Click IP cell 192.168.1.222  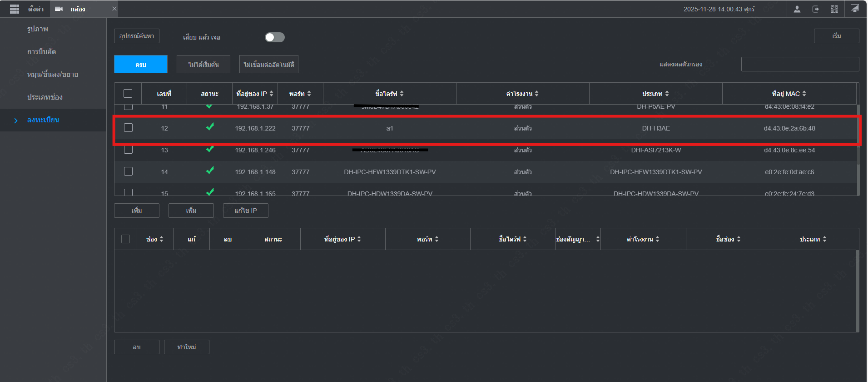255,128
